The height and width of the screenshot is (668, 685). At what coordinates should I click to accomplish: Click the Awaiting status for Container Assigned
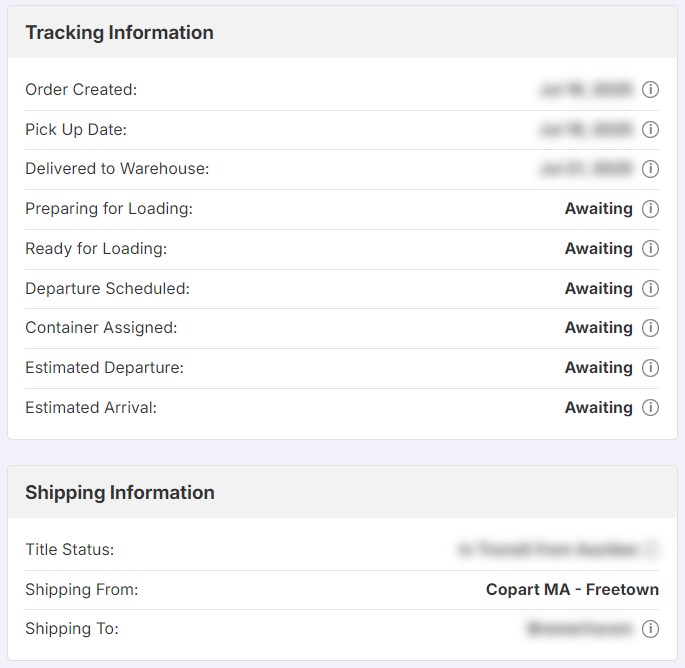tap(598, 328)
